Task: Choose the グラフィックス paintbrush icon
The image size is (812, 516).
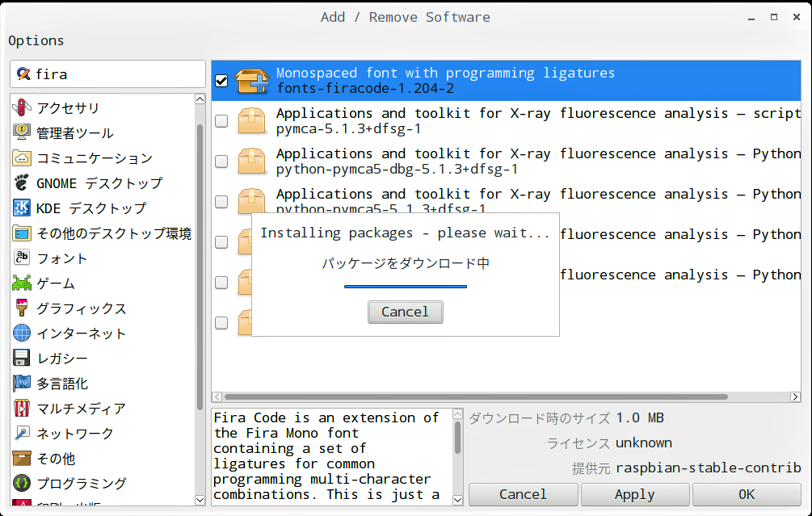Action: pos(21,308)
